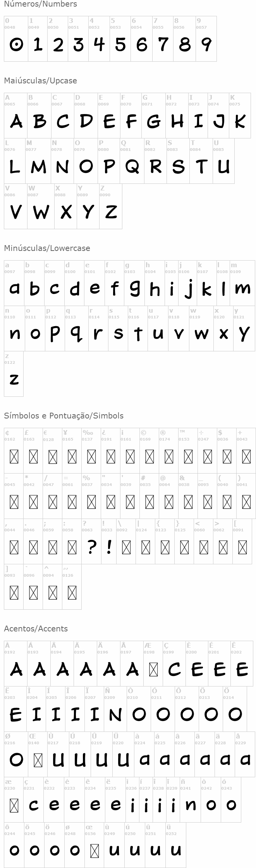The image size is (256, 868).
Task: Click the Ç uppercase cedilla glyph cell
Action: [174, 664]
